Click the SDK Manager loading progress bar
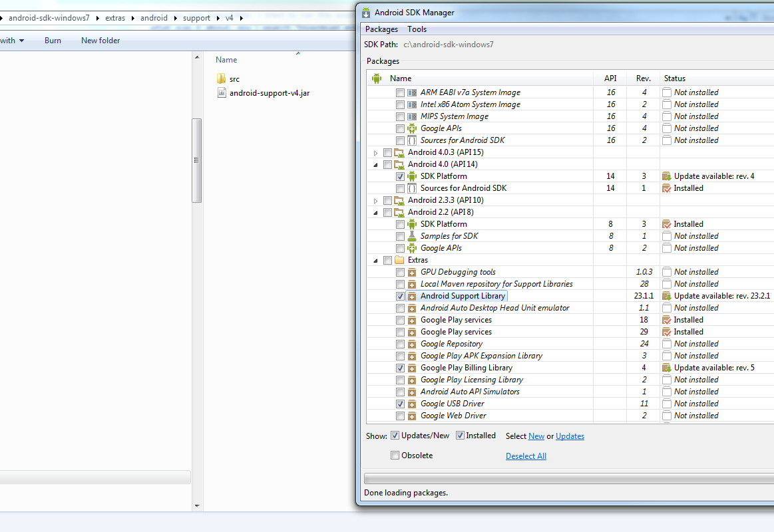Screen dimensions: 774x532 568,479
